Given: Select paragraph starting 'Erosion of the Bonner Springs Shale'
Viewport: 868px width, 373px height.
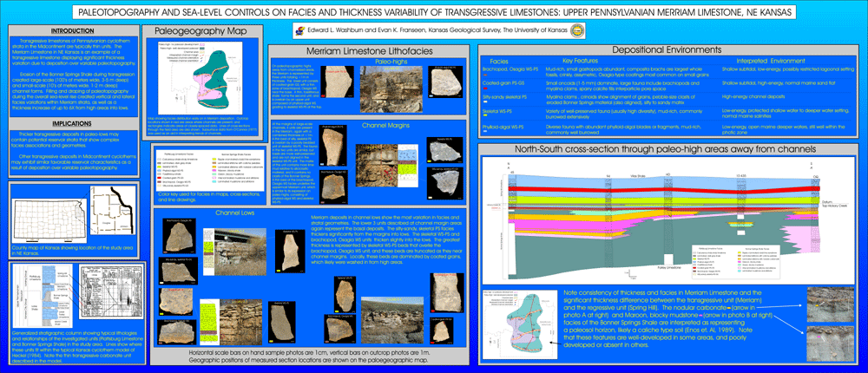Looking at the screenshot, I should (x=72, y=91).
